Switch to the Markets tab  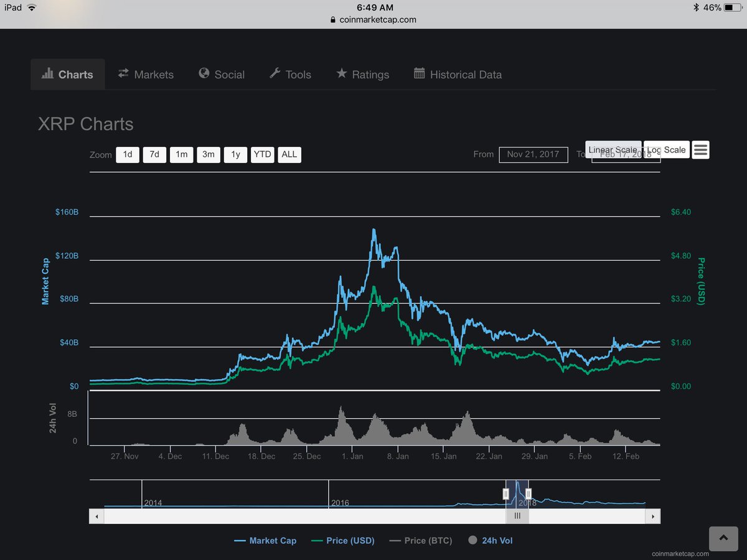click(146, 74)
